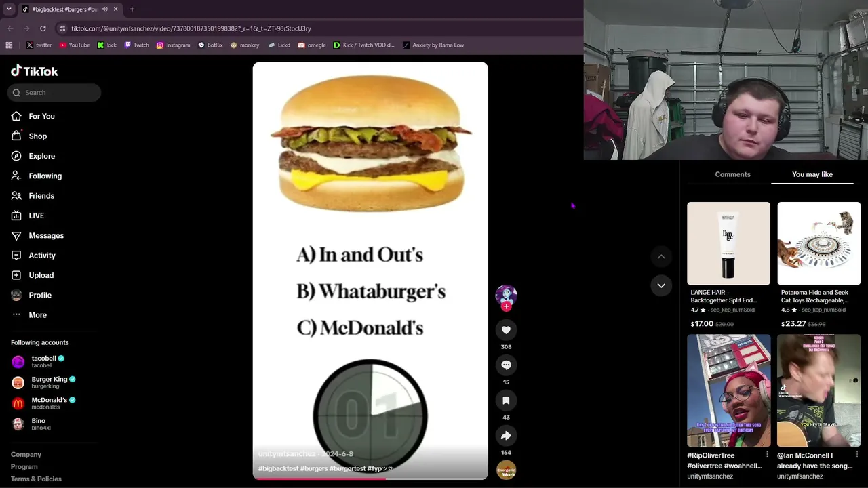
Task: Open options for the #RipOliverTree video
Action: coord(767,455)
